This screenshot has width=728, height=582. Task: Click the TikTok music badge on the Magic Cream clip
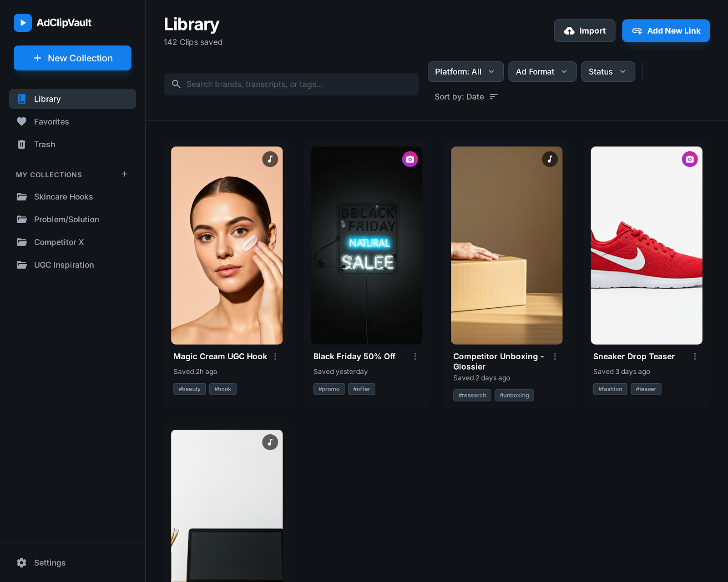pos(270,159)
